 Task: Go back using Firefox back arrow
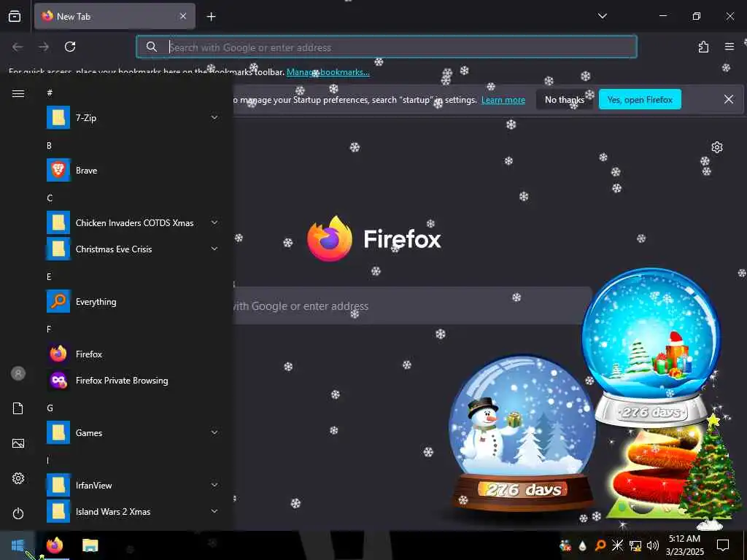[18, 47]
